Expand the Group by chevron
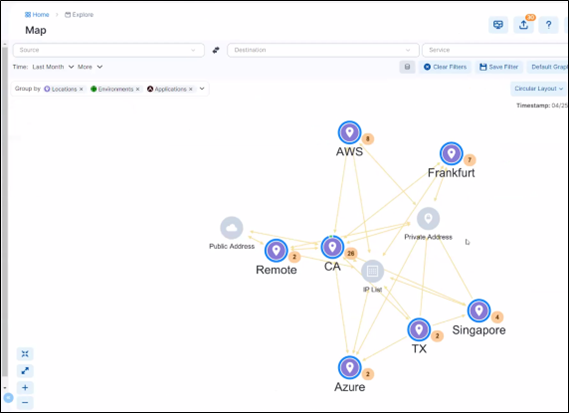 (202, 89)
